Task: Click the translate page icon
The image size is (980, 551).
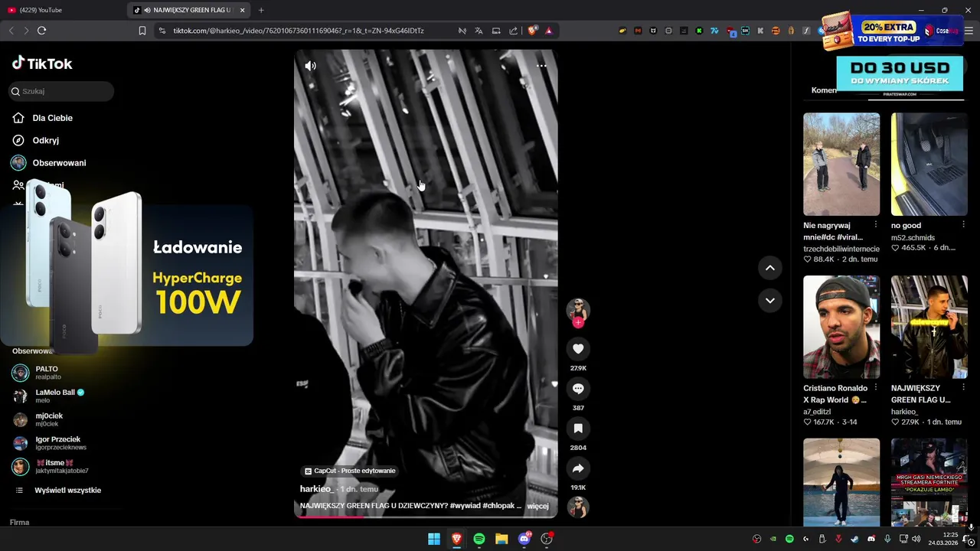Action: [x=479, y=31]
